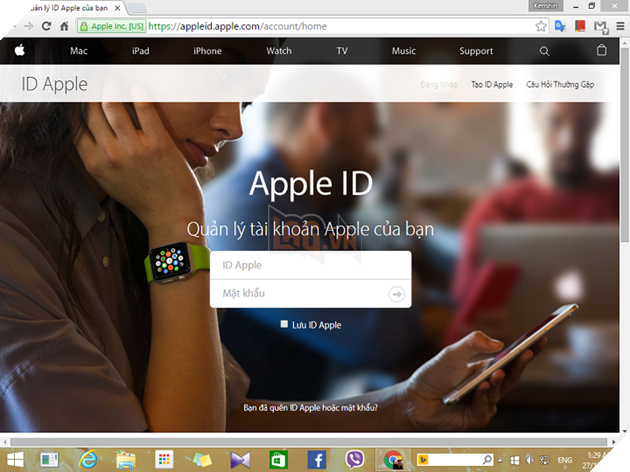Open Viber from the taskbar
Image resolution: width=630 pixels, height=472 pixels.
[354, 459]
